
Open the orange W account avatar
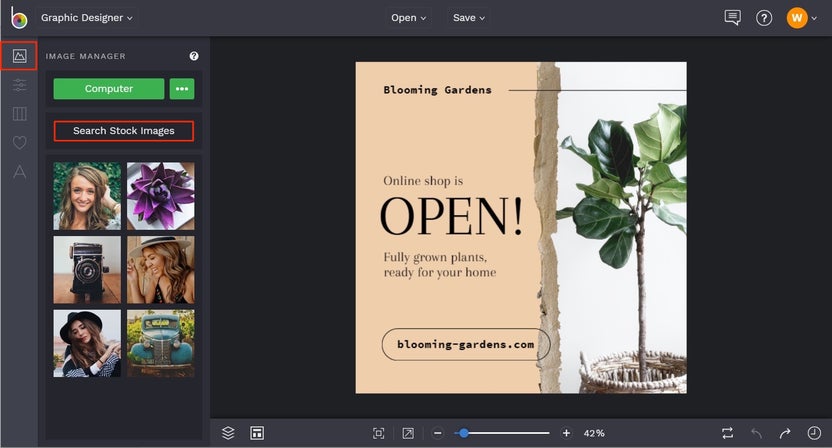(797, 18)
